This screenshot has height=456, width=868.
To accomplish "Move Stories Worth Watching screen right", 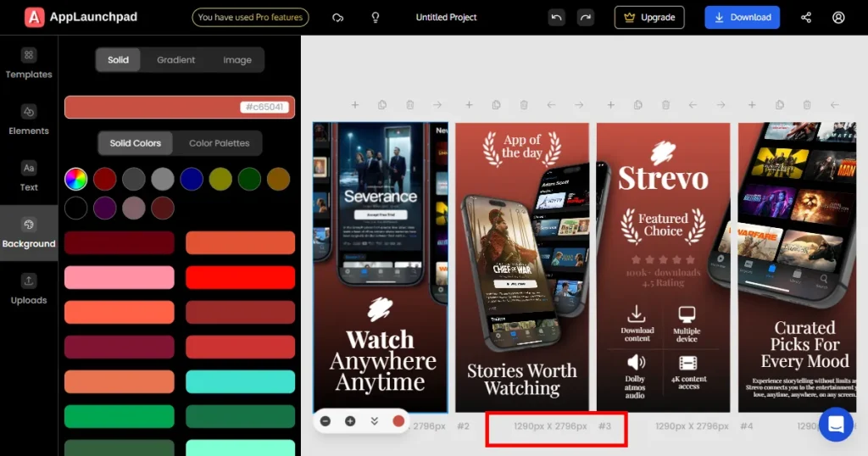I will (x=578, y=104).
